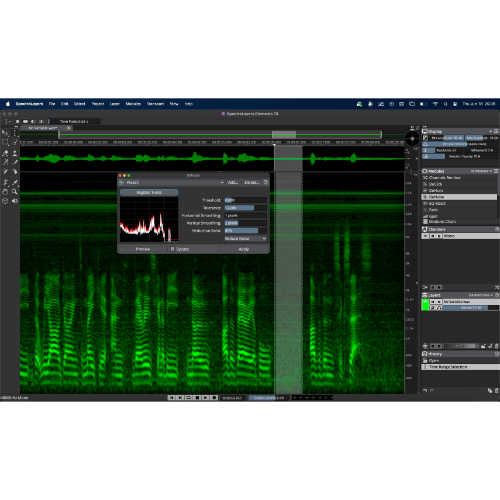The height and width of the screenshot is (500, 500).
Task: Select the playback speaker tool
Action: (x=15, y=201)
